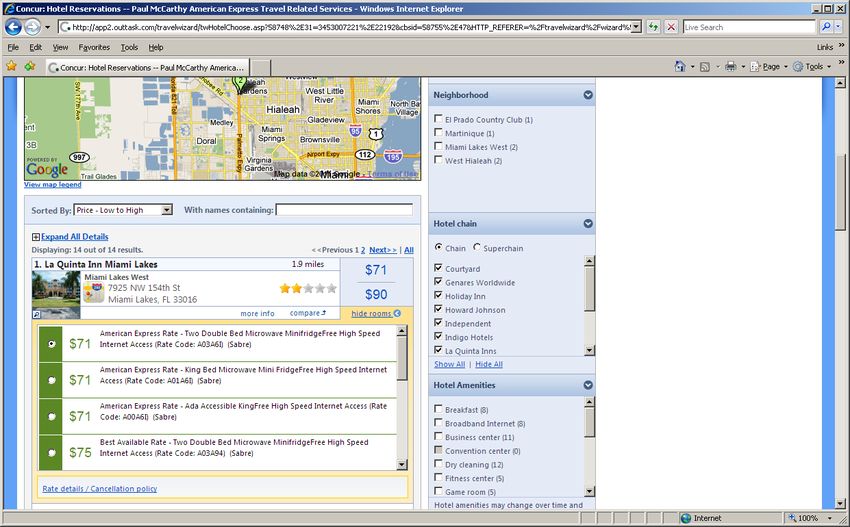Click the Hotel chain list scrollbar down arrow

point(590,351)
